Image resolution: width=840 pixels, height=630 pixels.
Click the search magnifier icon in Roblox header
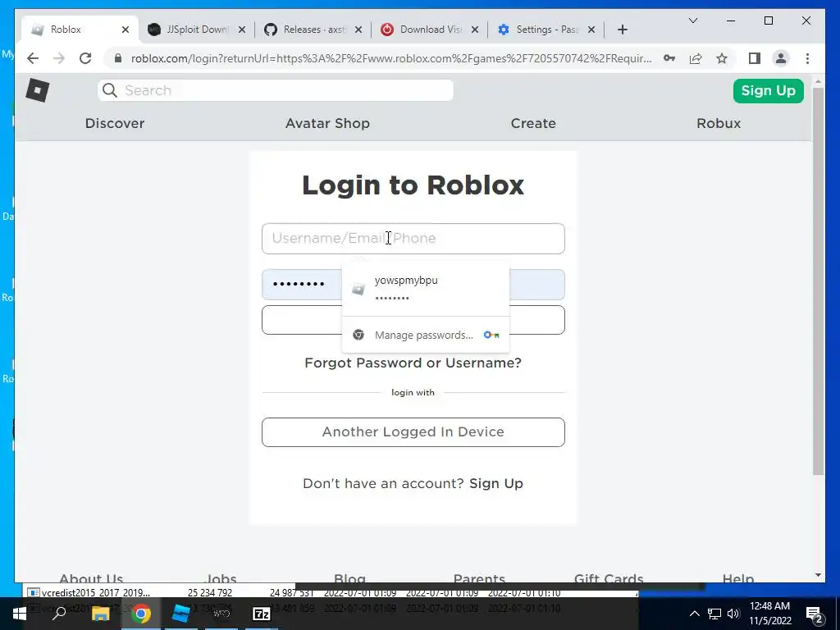click(x=110, y=90)
